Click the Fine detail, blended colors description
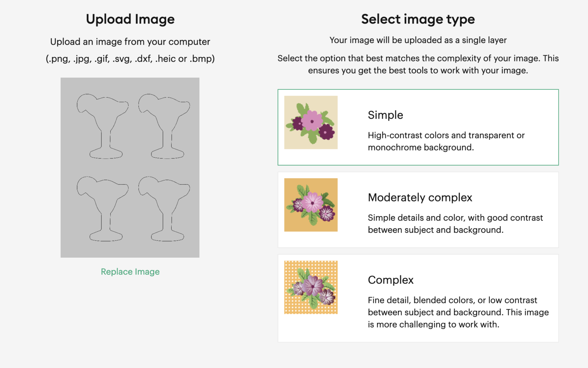The image size is (588, 368). (x=458, y=312)
